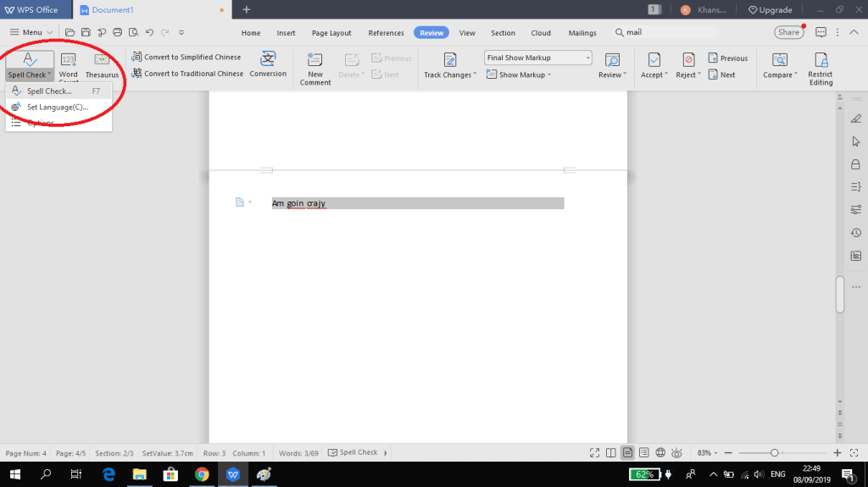Click the Next change icon
The width and height of the screenshot is (868, 487).
coord(721,75)
